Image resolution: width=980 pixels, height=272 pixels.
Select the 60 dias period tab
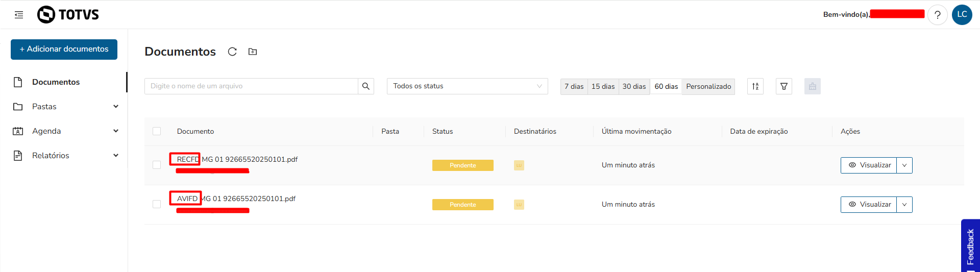666,86
